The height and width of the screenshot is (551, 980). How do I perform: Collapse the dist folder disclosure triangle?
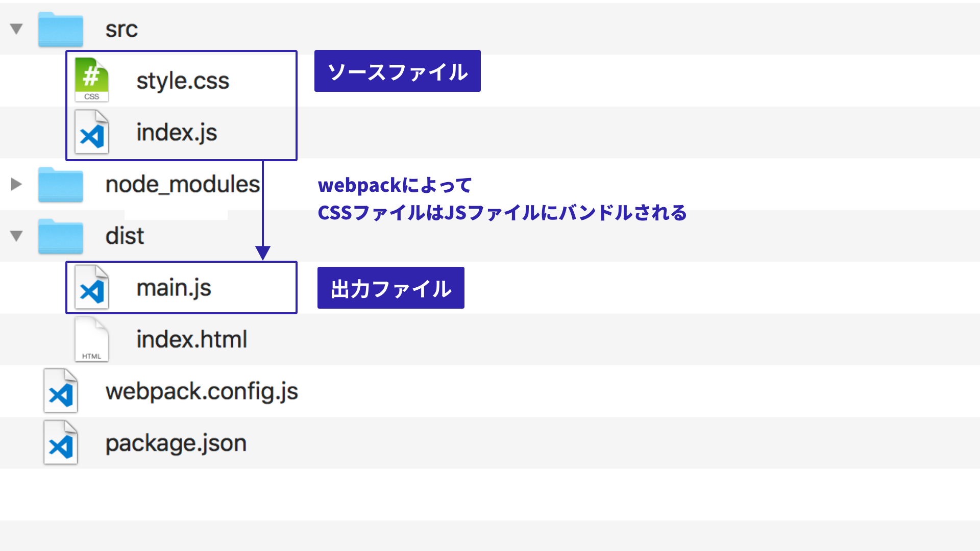pyautogui.click(x=16, y=236)
